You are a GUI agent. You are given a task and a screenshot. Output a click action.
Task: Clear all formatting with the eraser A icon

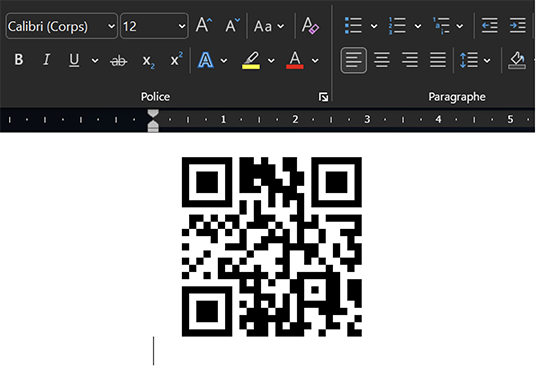coord(310,26)
